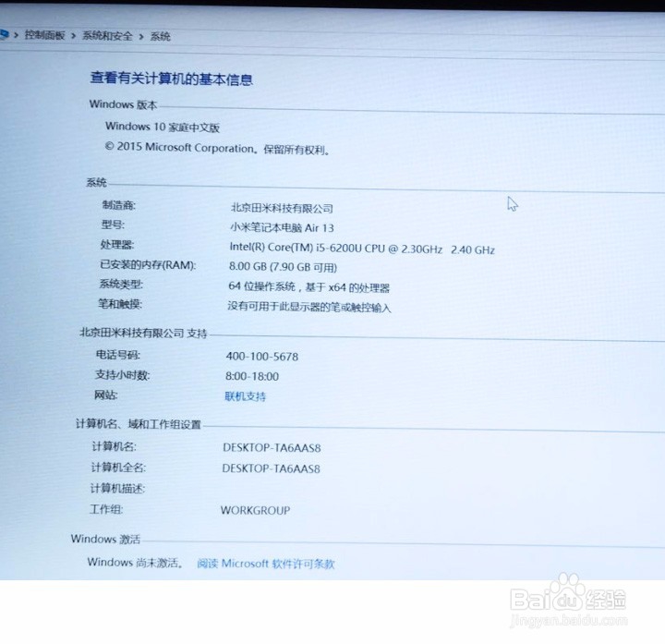This screenshot has width=665, height=644.
Task: Click model value 小米笔记本电脑 Air 13
Action: point(282,228)
